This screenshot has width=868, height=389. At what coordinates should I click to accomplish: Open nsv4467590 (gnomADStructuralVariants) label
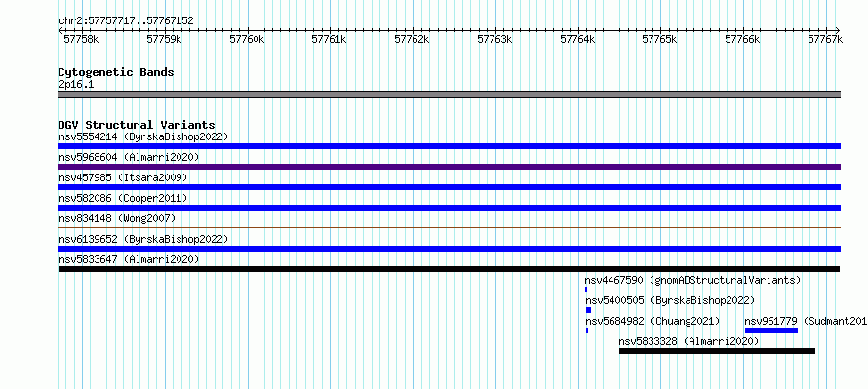tap(693, 280)
